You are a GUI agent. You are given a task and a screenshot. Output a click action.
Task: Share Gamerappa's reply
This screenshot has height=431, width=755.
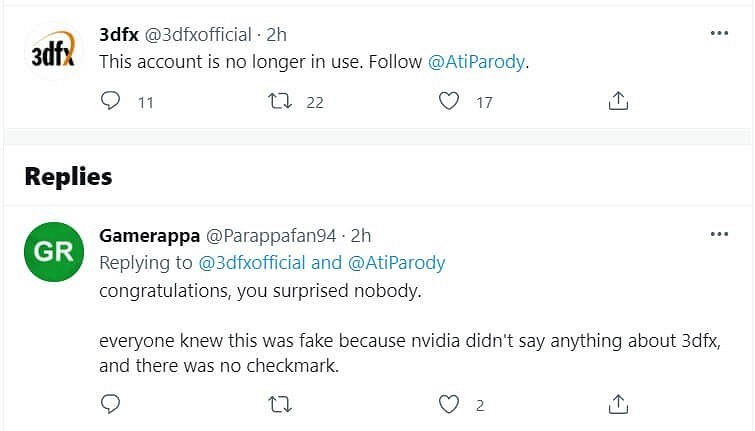618,404
